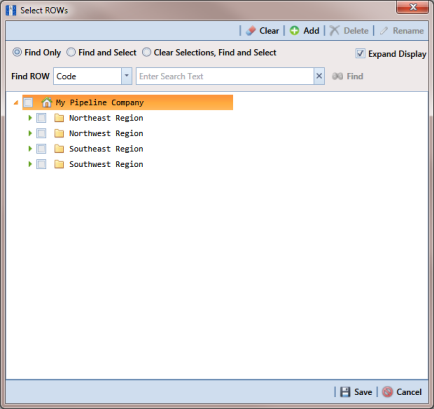Check the Northwest Region checkbox
Viewport: 434px width, 409px height.
coord(41,133)
